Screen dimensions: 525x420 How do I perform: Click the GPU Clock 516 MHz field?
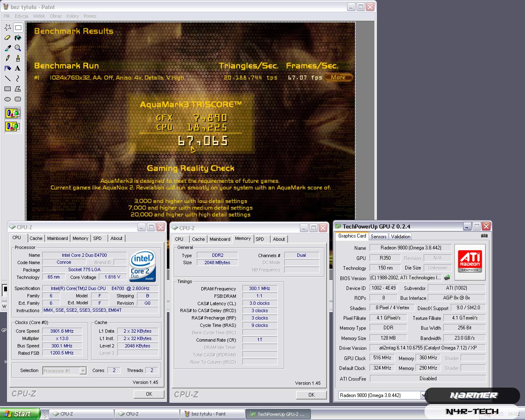[382, 358]
